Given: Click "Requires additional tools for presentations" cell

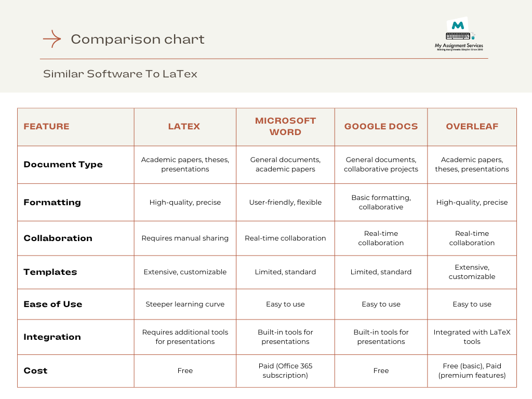Looking at the screenshot, I should tap(185, 337).
